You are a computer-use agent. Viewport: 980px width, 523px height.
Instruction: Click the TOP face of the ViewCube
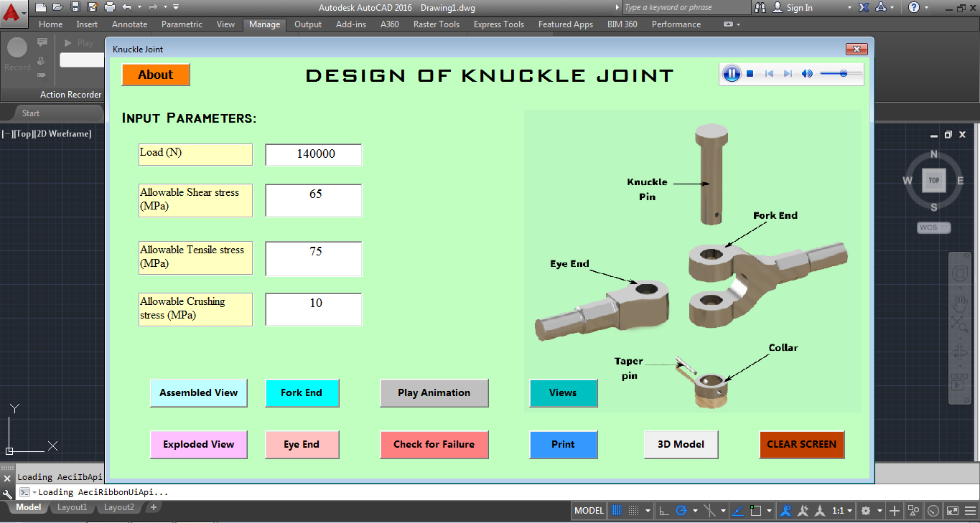933,180
